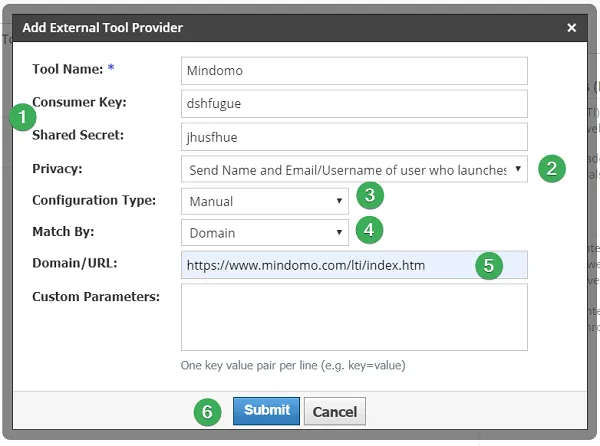
Task: Open the Configuration Type dropdown set to Manual
Action: coord(265,201)
